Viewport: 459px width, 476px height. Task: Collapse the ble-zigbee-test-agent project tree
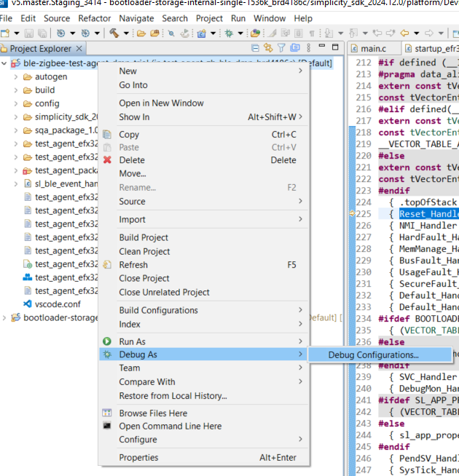pyautogui.click(x=4, y=63)
